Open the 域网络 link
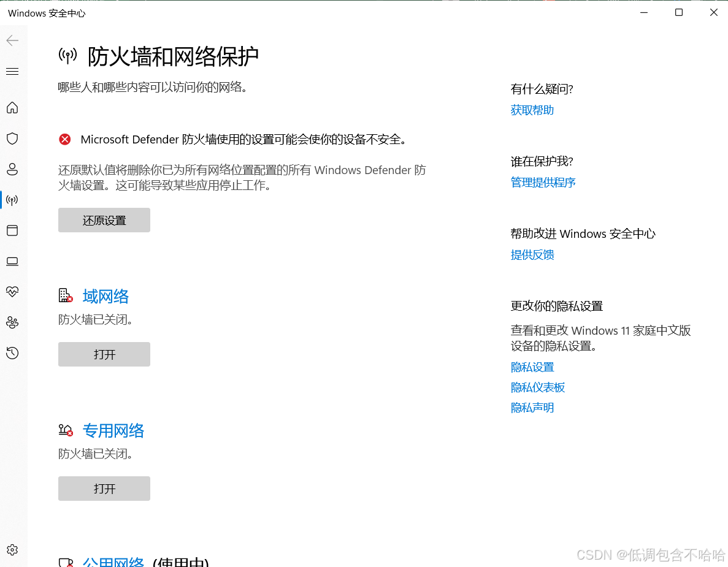This screenshot has width=728, height=567. coord(106,297)
